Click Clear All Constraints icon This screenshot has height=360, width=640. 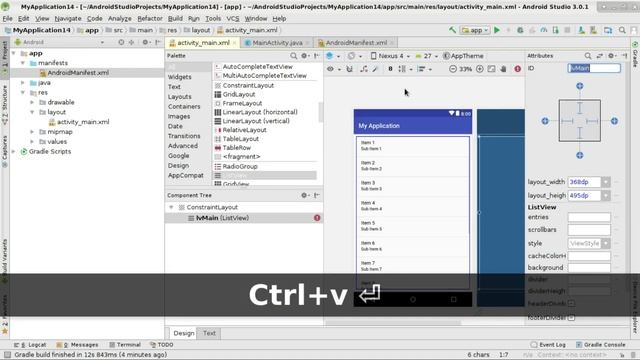[363, 69]
